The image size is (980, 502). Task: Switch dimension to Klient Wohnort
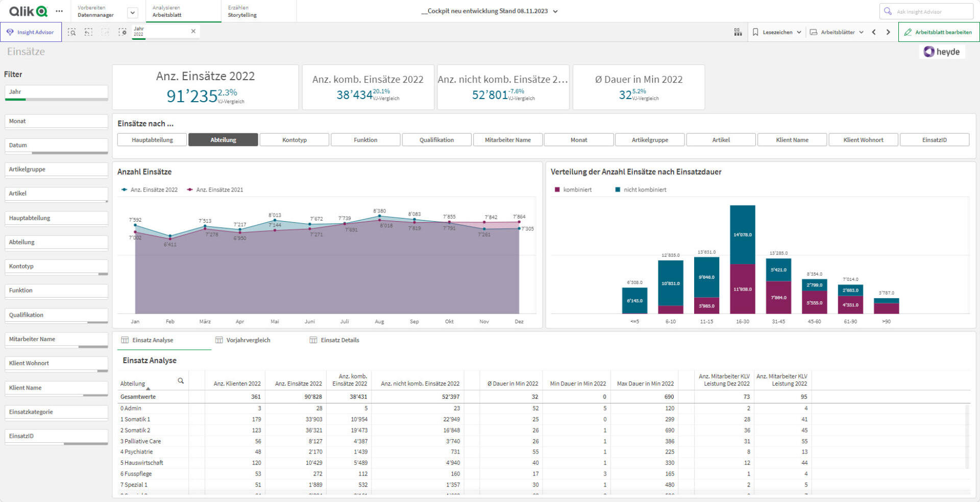pyautogui.click(x=863, y=140)
